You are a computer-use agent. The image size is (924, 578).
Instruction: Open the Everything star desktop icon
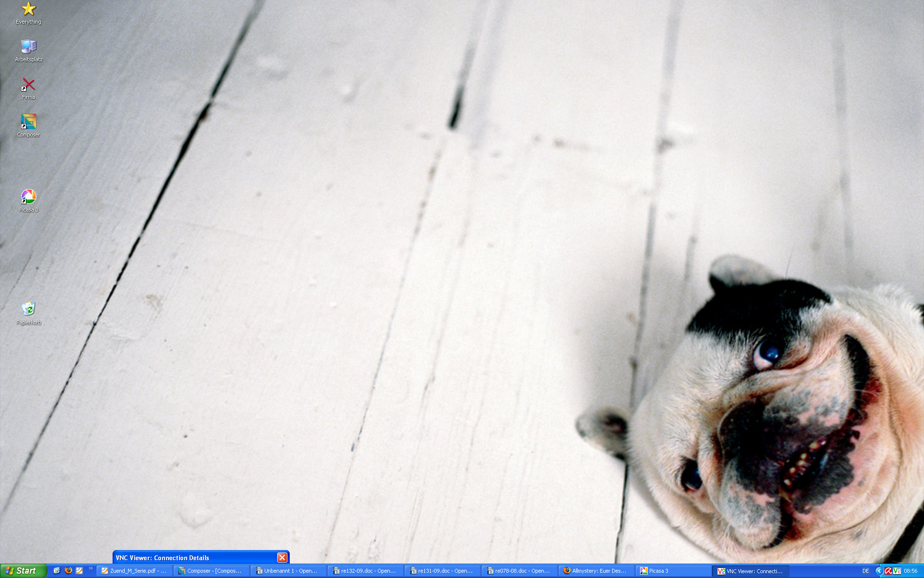tap(28, 13)
